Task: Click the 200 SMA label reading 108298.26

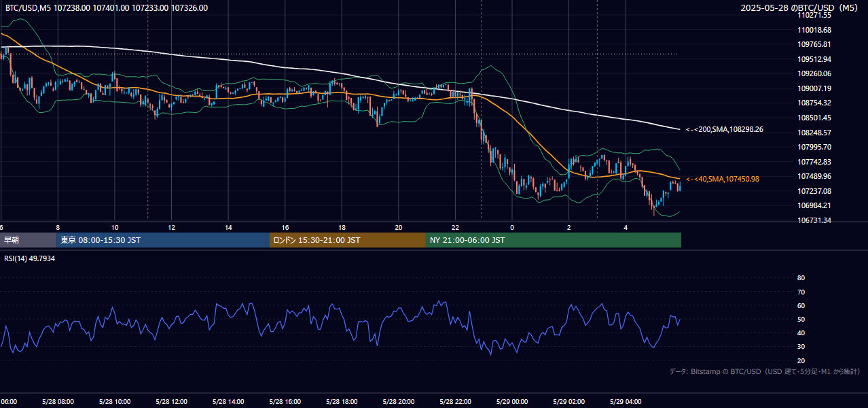Action: (725, 129)
